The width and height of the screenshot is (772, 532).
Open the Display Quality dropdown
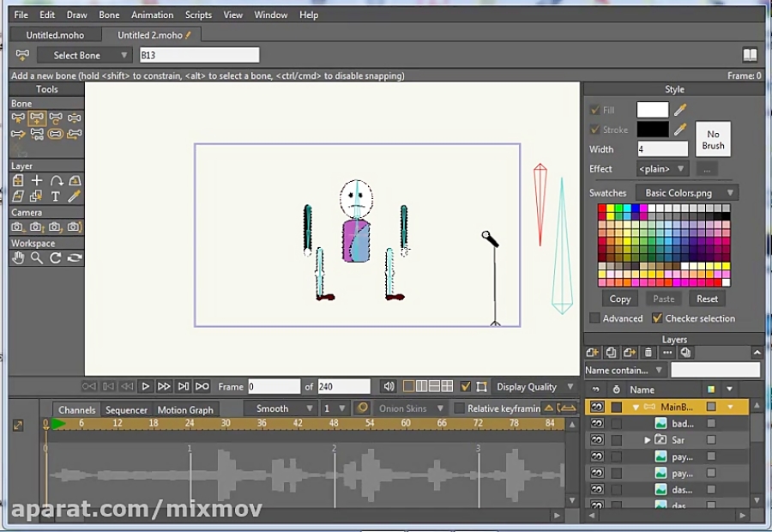coord(534,387)
